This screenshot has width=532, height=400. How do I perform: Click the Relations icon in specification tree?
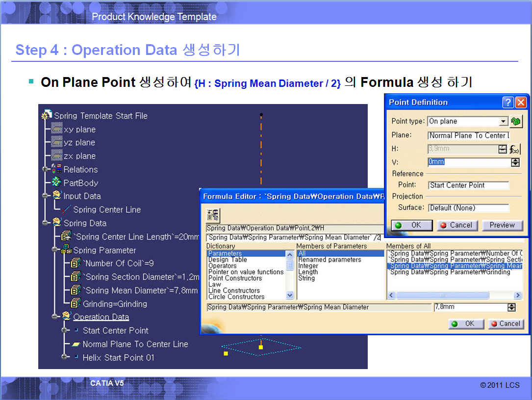coord(57,169)
